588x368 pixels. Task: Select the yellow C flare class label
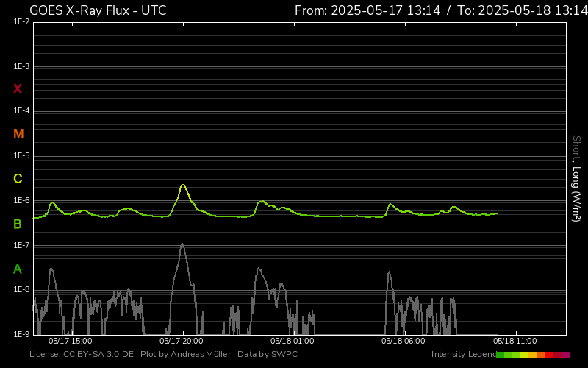click(x=18, y=179)
